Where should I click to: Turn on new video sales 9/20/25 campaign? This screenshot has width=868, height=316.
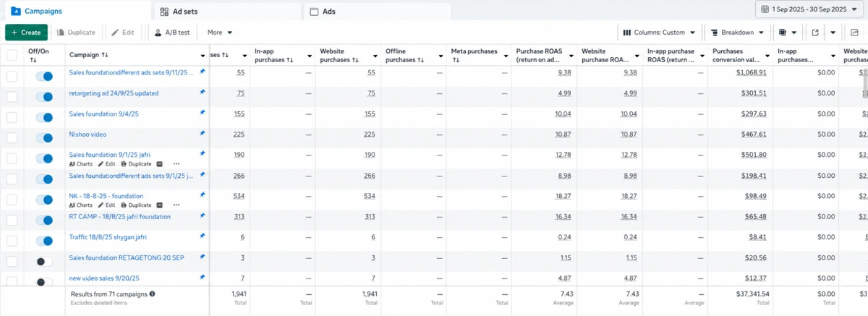point(44,282)
